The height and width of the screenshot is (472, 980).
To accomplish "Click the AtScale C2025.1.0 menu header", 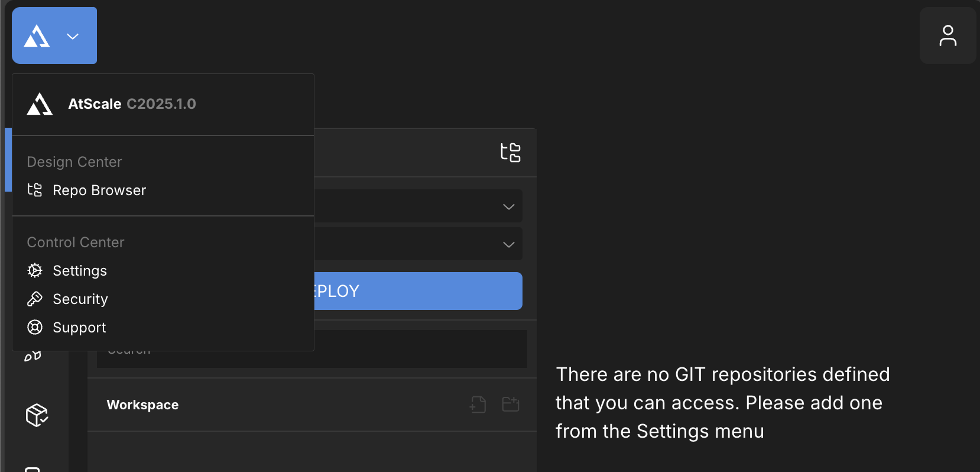I will pyautogui.click(x=132, y=104).
